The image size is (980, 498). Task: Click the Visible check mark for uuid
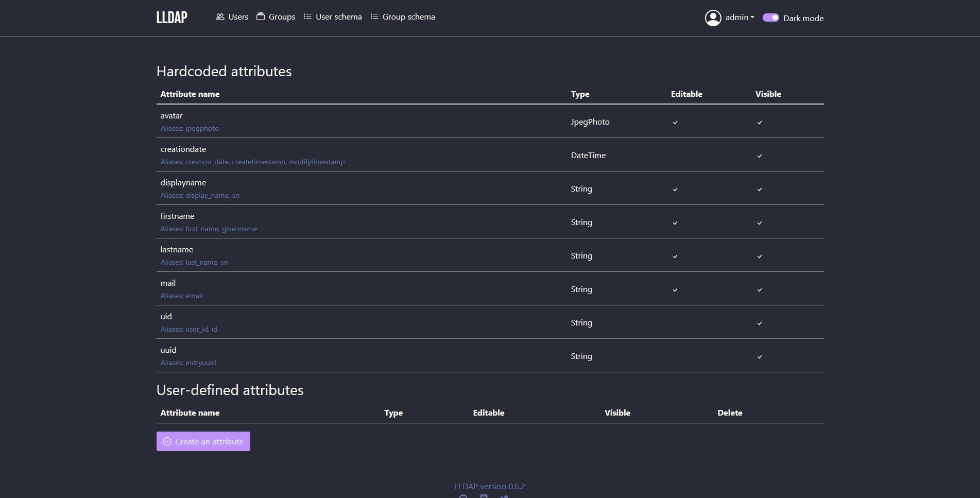pos(760,357)
